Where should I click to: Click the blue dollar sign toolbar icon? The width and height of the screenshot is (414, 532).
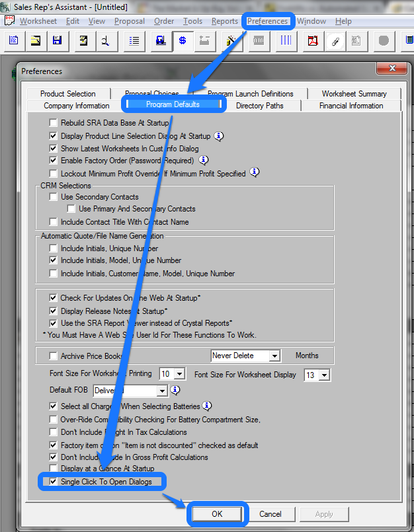183,41
